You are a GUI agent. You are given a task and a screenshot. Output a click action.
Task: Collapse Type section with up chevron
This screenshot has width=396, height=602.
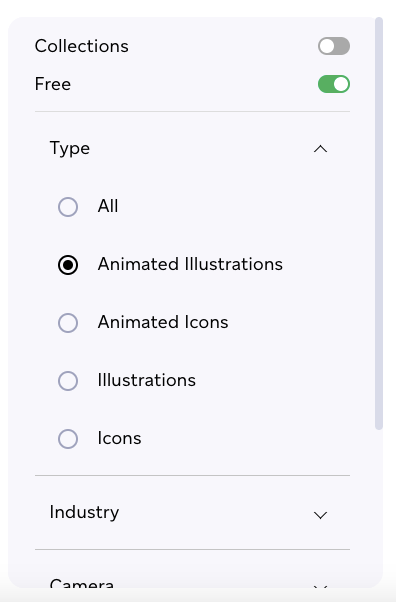point(320,149)
